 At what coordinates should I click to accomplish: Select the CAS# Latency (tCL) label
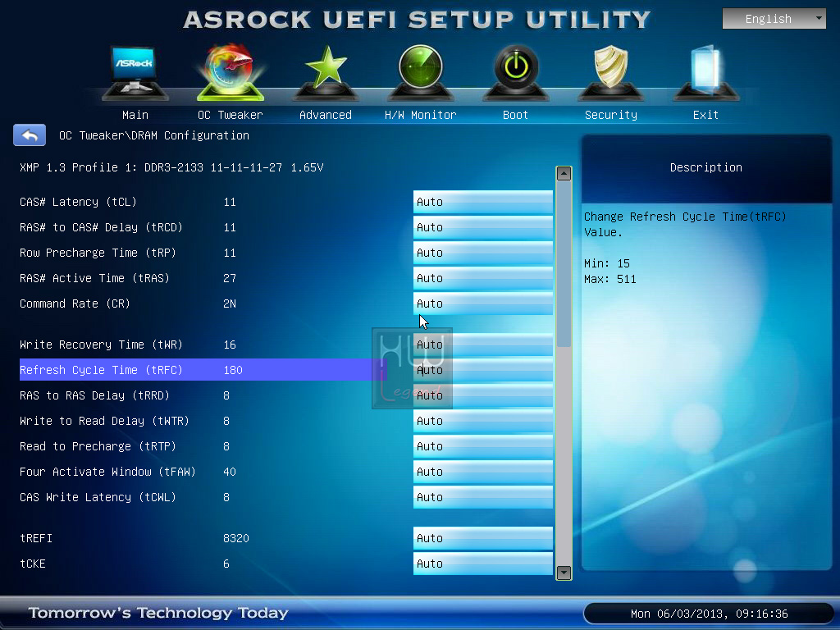(78, 202)
